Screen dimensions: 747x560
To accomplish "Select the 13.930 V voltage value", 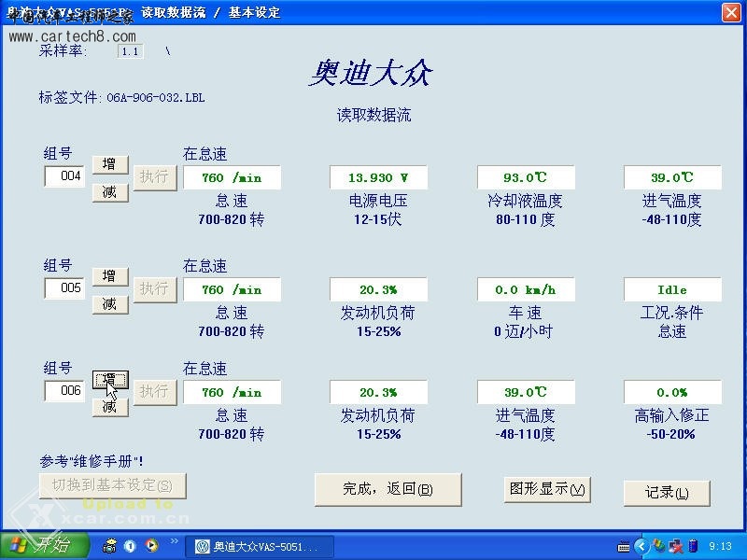I will pyautogui.click(x=378, y=177).
